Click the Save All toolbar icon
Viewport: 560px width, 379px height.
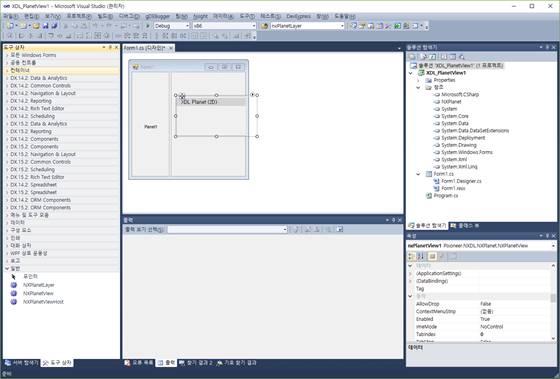coord(55,26)
